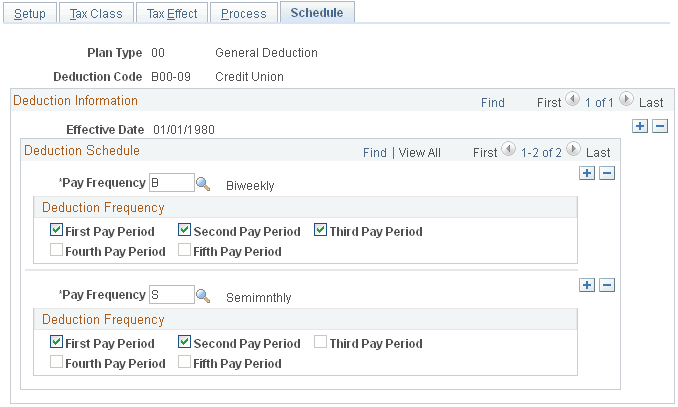
Task: Uncheck Biweekly Second Pay Period
Action: click(184, 230)
